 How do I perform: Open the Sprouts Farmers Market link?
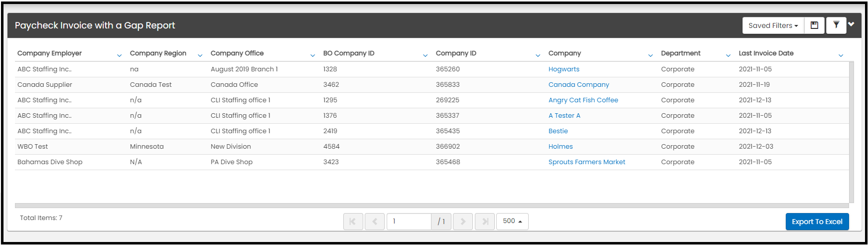pyautogui.click(x=586, y=162)
